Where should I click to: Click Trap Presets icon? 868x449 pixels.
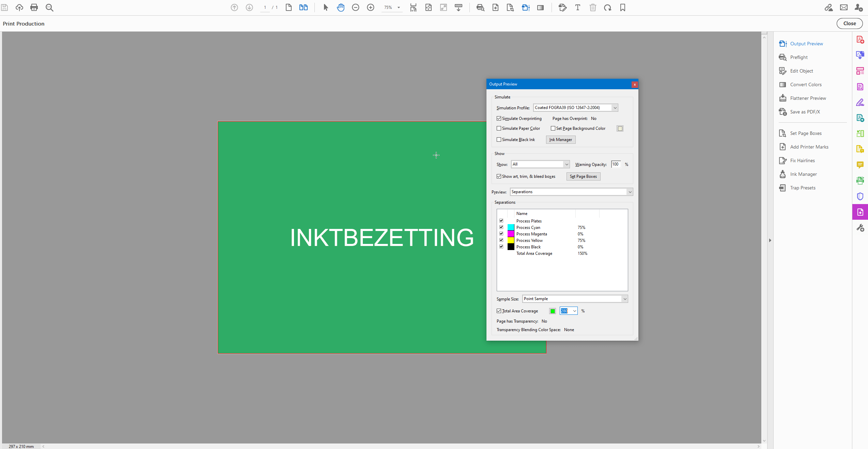click(x=783, y=188)
